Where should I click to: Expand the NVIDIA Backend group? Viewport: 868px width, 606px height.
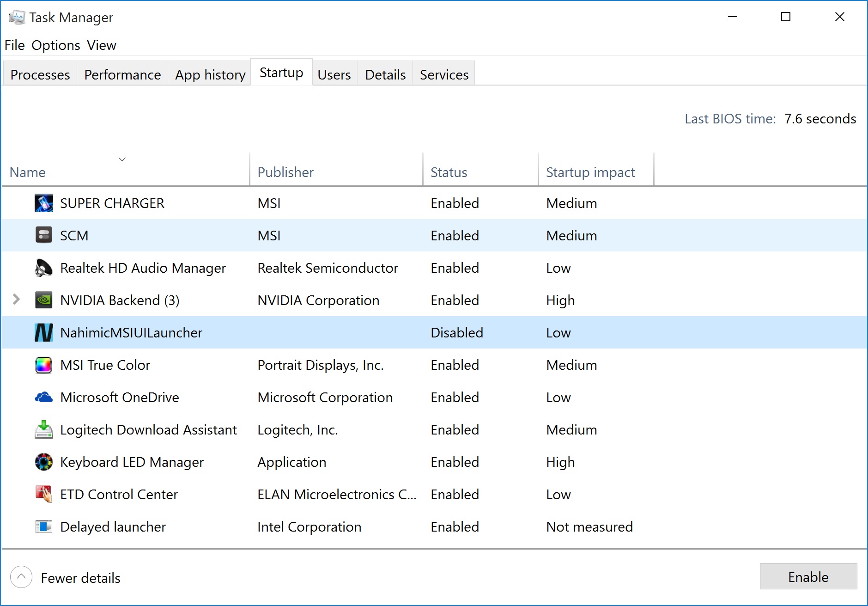pyautogui.click(x=17, y=300)
